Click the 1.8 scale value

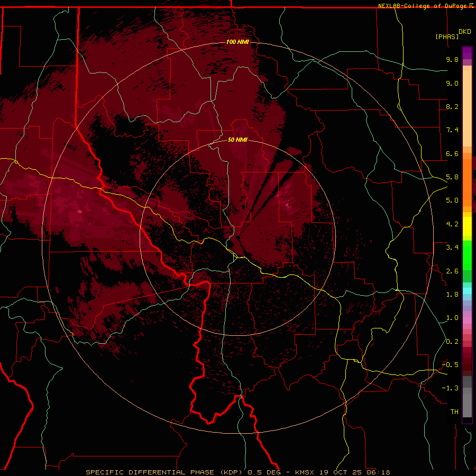click(x=452, y=295)
